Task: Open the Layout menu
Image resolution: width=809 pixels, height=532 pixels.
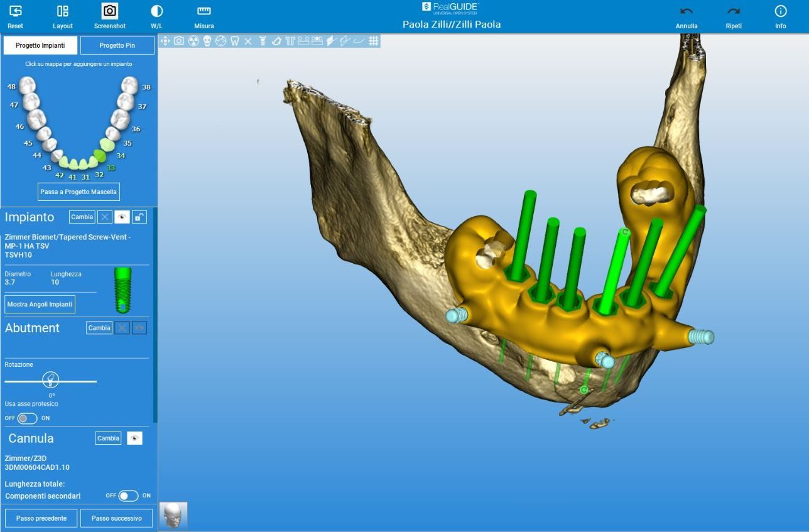Action: (63, 11)
